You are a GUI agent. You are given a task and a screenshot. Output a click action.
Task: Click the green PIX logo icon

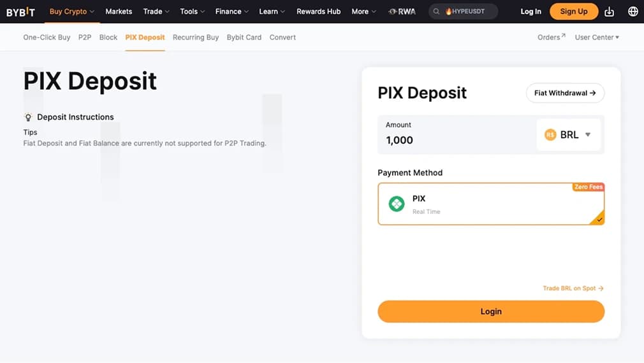pyautogui.click(x=397, y=204)
